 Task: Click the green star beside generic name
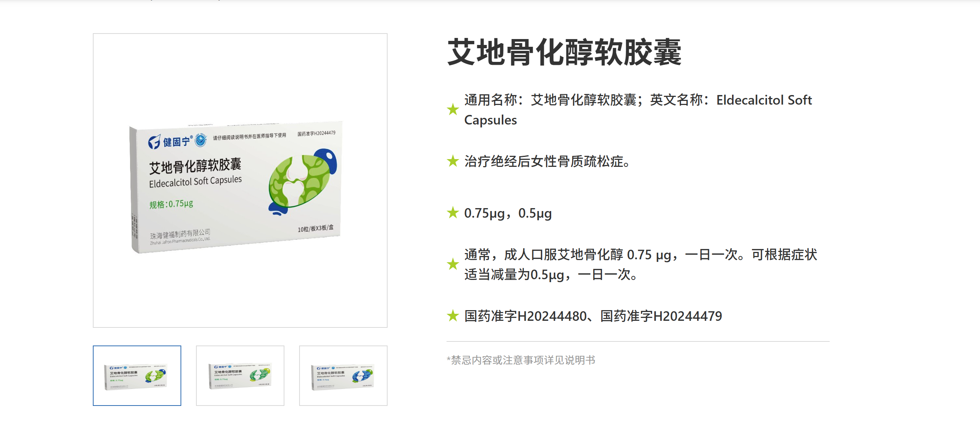coord(453,109)
